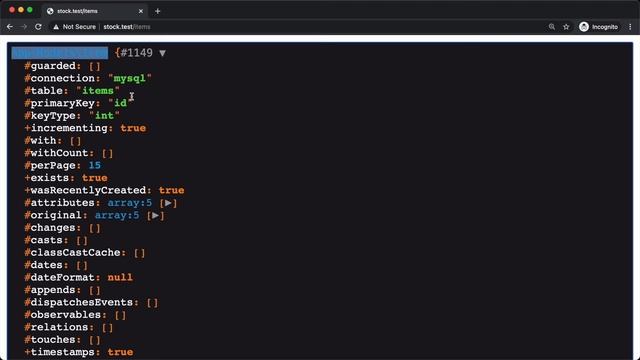Click the #dispatchesEvents property name

coord(79,302)
